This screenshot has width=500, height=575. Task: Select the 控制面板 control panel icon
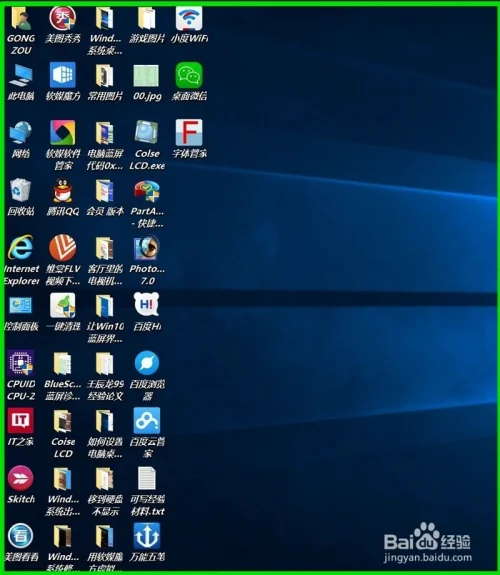(x=21, y=305)
